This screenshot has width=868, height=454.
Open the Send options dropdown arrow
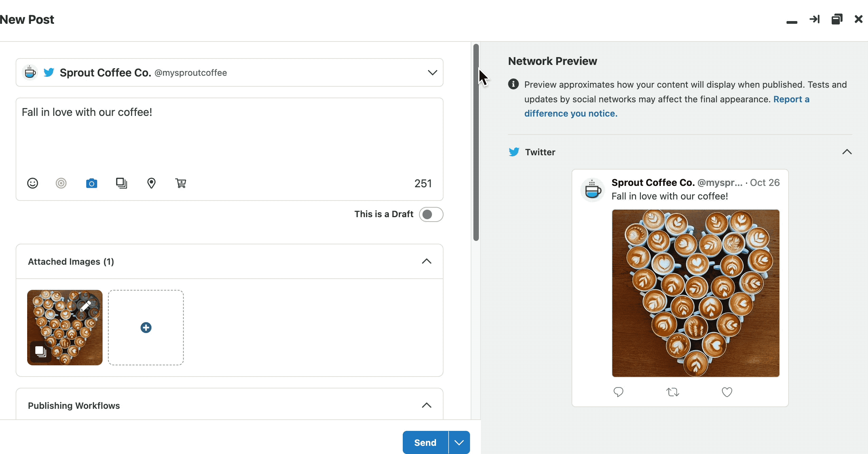[459, 442]
